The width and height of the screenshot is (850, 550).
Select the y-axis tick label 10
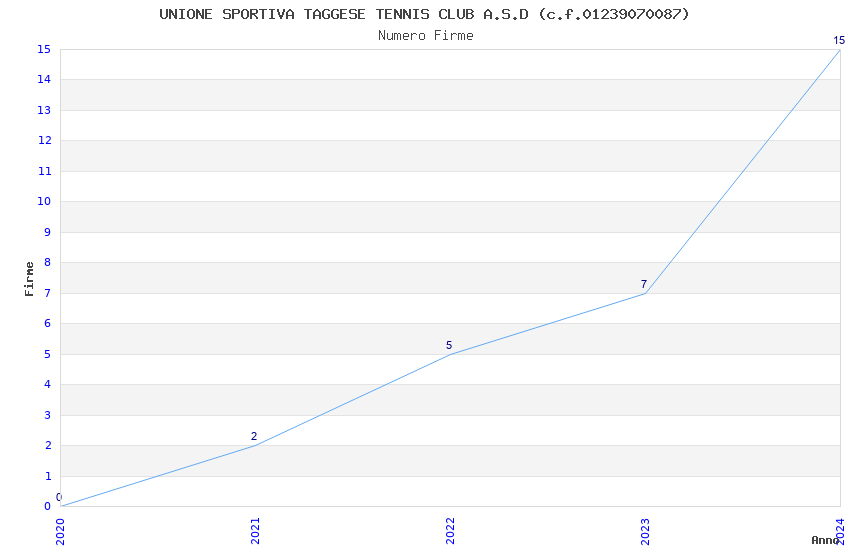(x=44, y=202)
